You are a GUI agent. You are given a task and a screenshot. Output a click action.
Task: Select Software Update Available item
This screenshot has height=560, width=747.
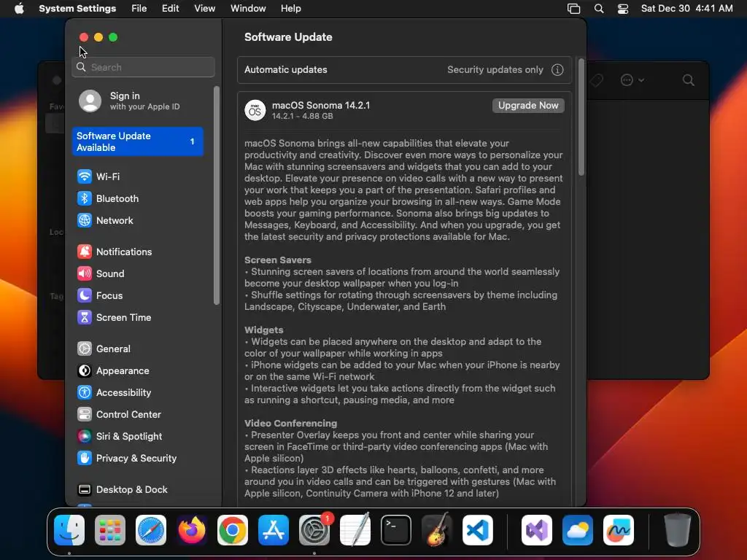[x=138, y=141]
